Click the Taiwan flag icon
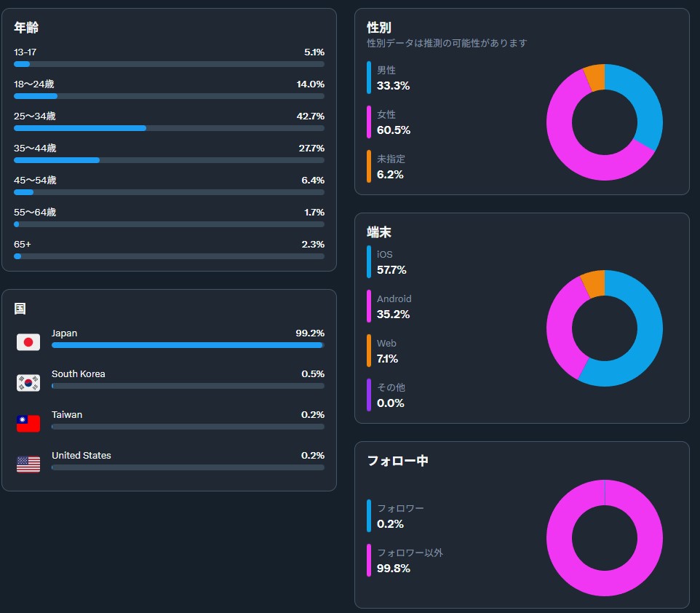The image size is (700, 613). pos(28,423)
